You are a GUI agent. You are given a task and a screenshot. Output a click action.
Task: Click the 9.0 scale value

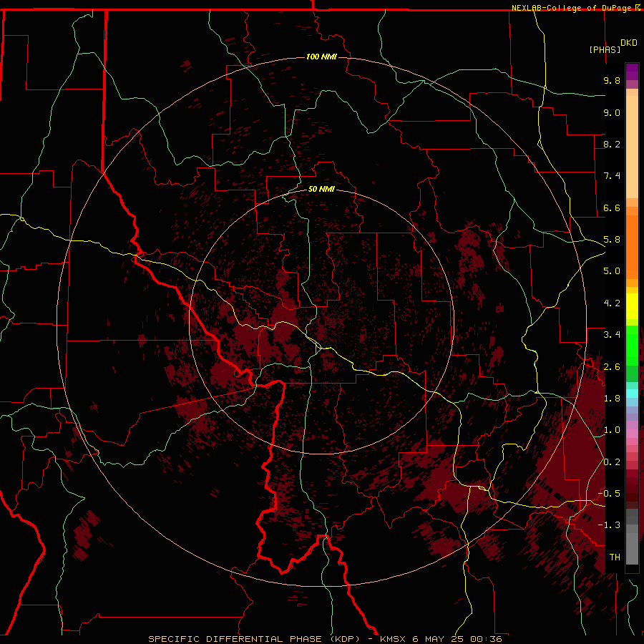tap(612, 112)
